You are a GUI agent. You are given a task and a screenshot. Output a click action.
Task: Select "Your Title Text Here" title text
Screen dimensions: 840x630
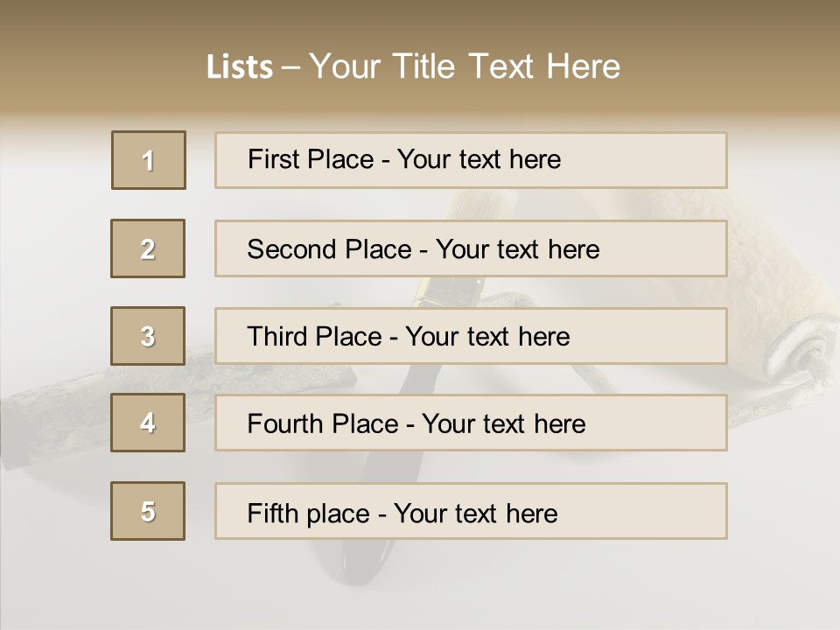pos(465,66)
